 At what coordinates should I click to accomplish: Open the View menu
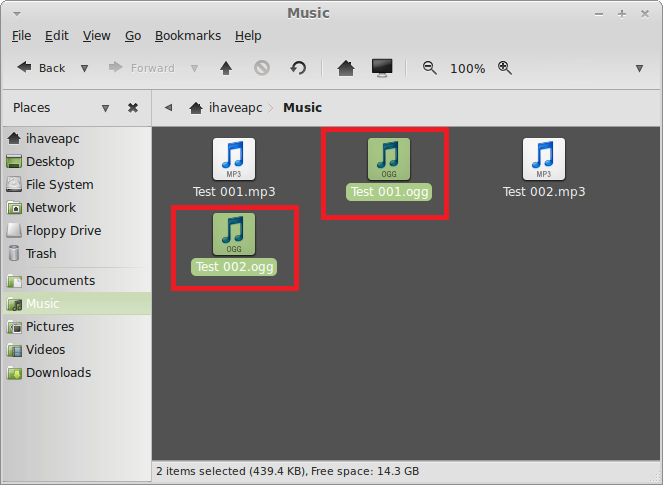[96, 36]
